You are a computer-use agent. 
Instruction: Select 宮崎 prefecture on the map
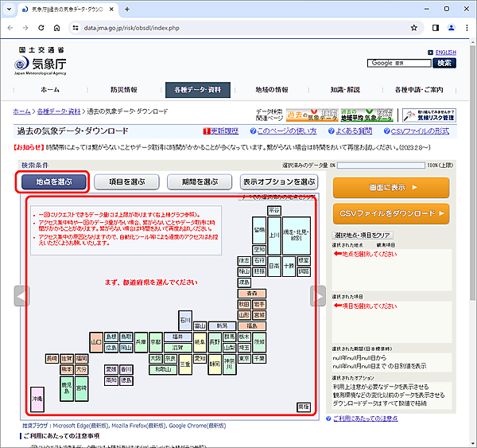(82, 388)
